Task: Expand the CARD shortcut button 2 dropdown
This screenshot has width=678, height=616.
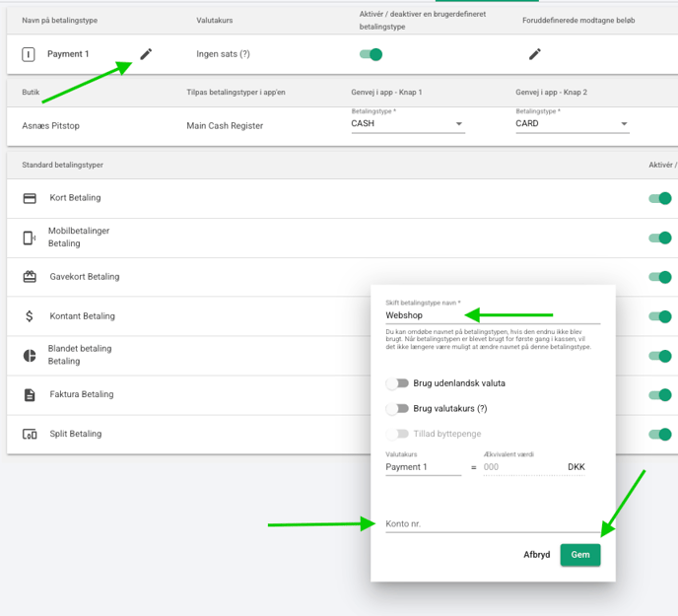Action: click(572, 124)
